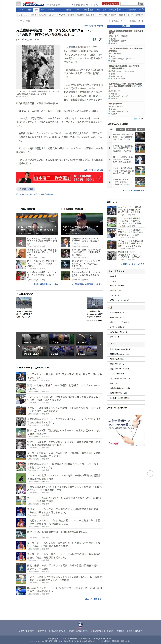The width and height of the screenshot is (161, 644).
Task: Open the article photo of Joe Lutz protesting
Action: (x=38, y=67)
